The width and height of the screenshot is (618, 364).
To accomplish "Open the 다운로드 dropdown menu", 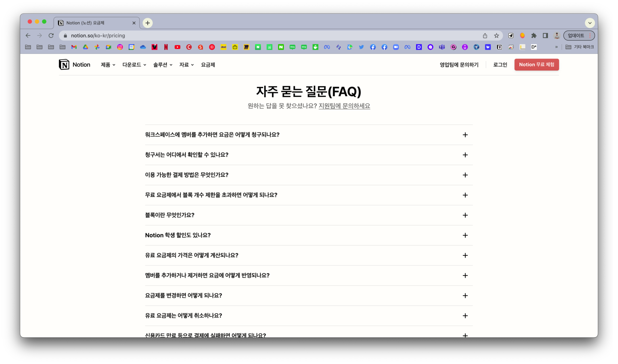I will pyautogui.click(x=134, y=65).
